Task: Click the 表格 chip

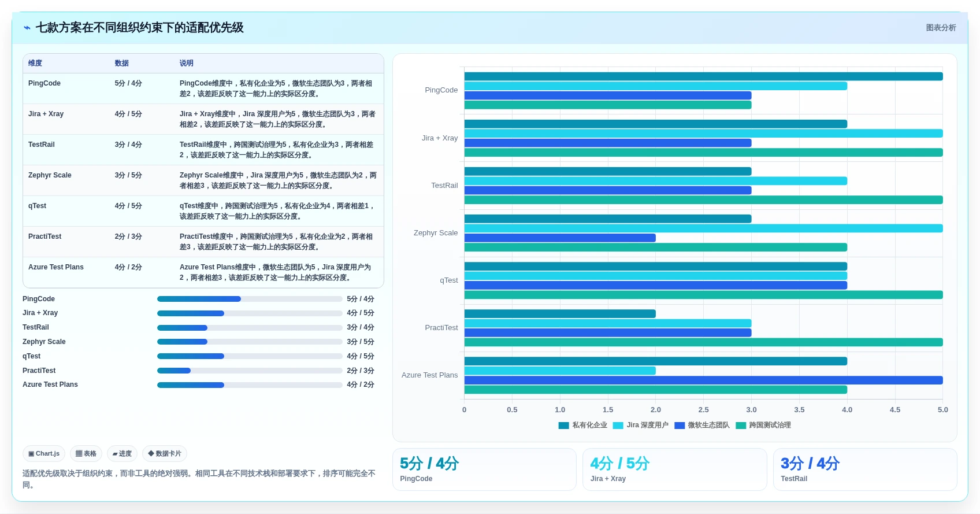Action: tap(86, 454)
